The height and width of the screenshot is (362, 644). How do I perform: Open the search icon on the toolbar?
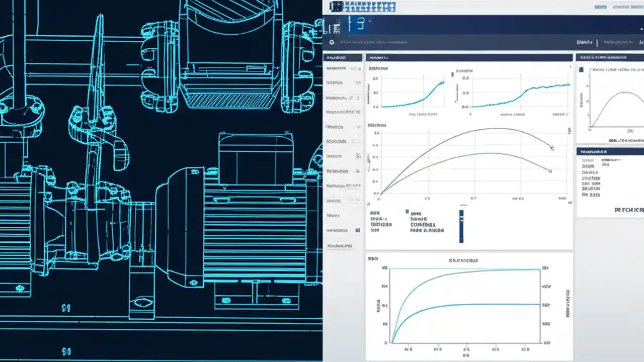coord(331,42)
